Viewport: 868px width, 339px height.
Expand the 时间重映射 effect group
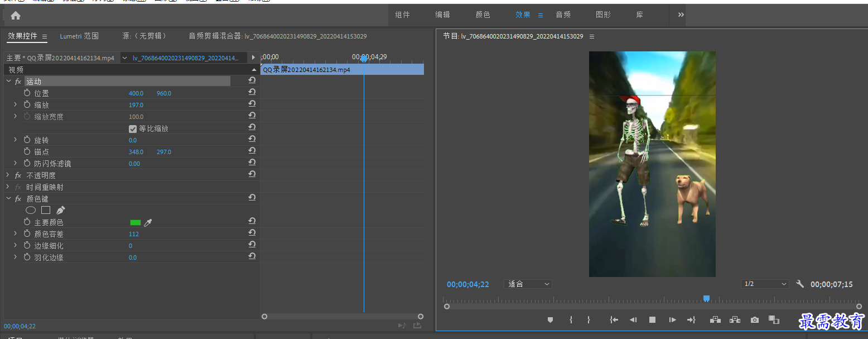[8, 187]
